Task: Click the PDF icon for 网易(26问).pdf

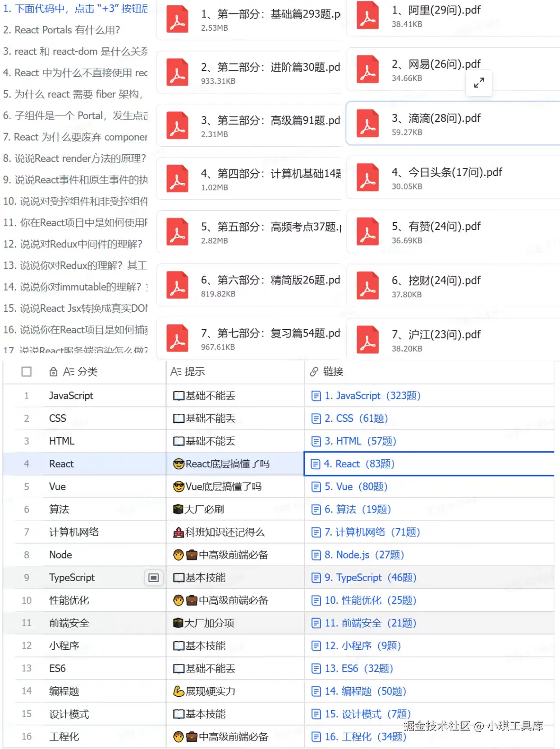Action: 367,69
